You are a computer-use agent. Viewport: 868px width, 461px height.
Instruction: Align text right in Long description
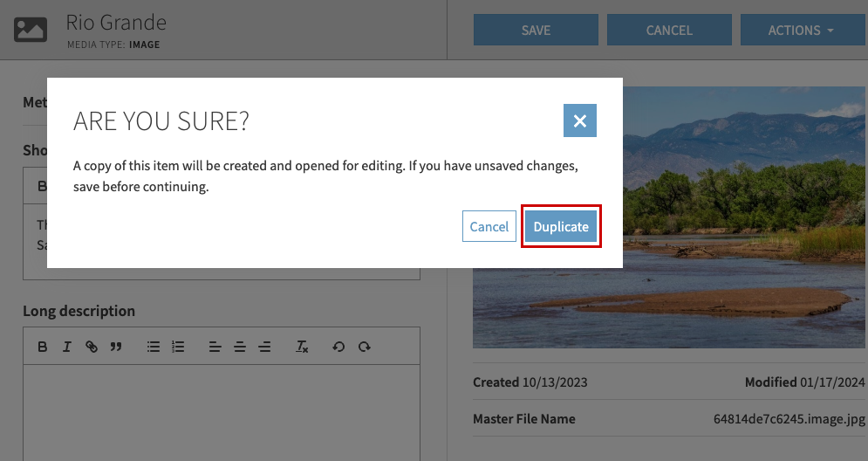point(264,347)
